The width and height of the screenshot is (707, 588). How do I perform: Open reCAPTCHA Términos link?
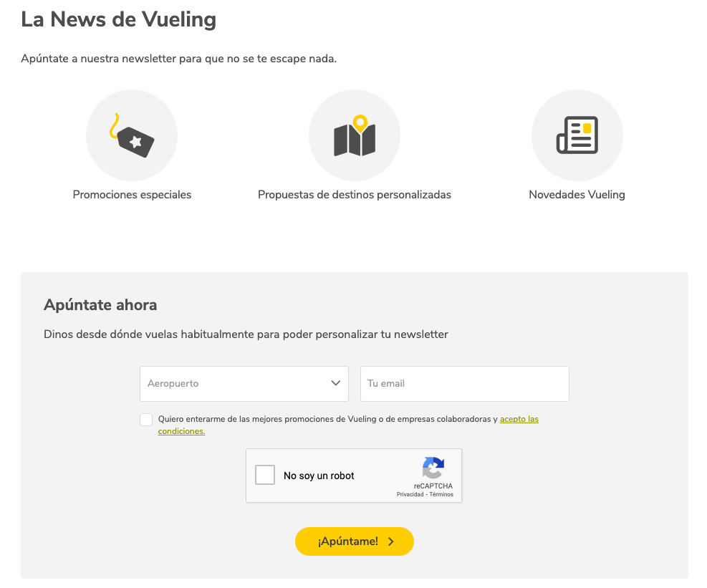tap(441, 494)
